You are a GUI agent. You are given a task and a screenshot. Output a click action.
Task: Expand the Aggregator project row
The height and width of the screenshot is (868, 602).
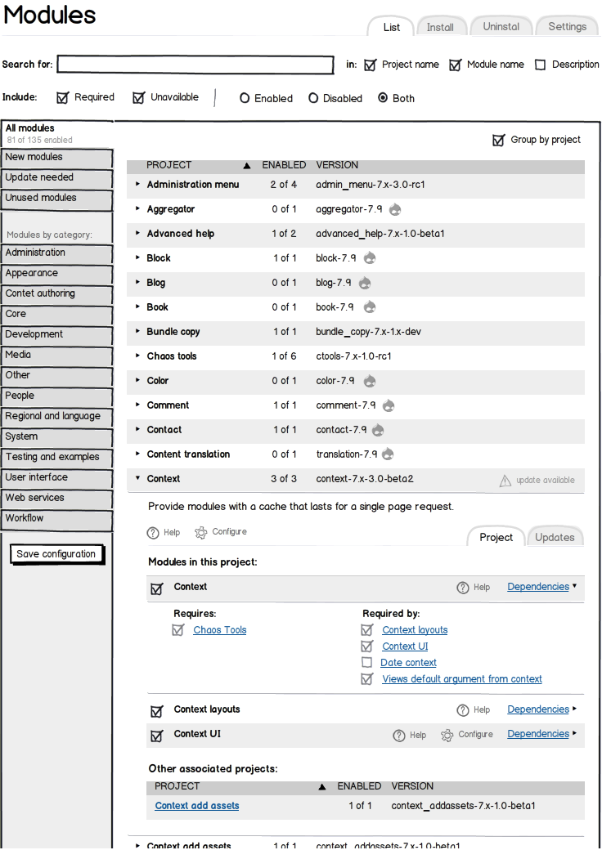pos(137,208)
